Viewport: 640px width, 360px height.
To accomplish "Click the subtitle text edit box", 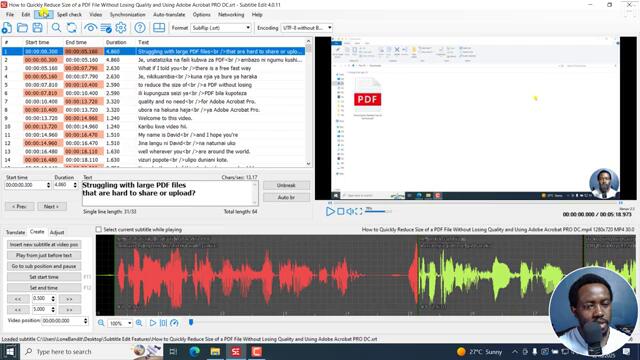I will click(170, 193).
